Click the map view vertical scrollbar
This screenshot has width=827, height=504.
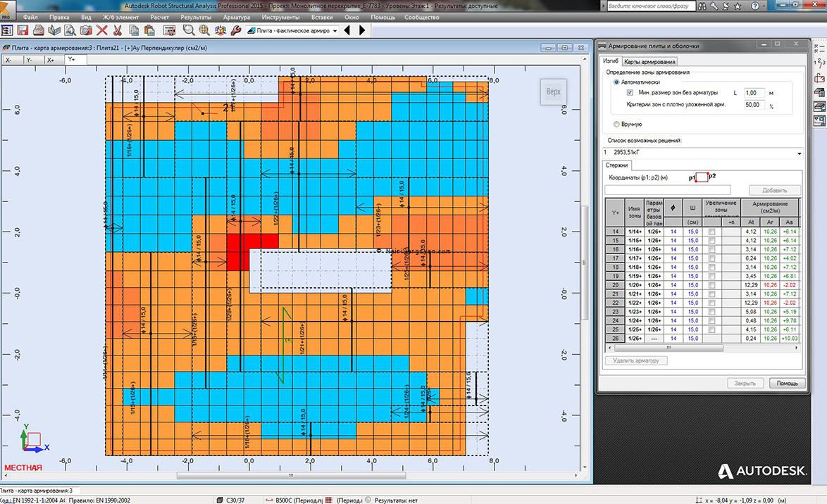click(584, 262)
